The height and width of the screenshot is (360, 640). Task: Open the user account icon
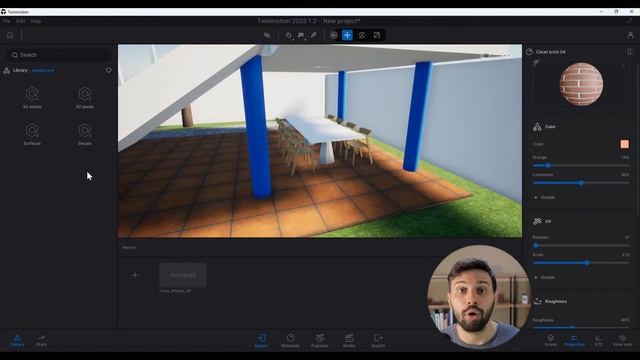pyautogui.click(x=630, y=36)
